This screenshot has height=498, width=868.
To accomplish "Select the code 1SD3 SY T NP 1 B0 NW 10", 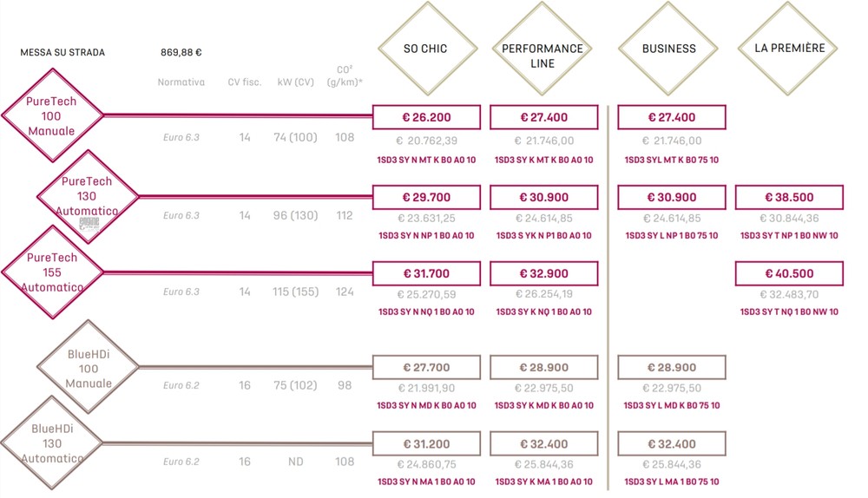I will point(789,236).
